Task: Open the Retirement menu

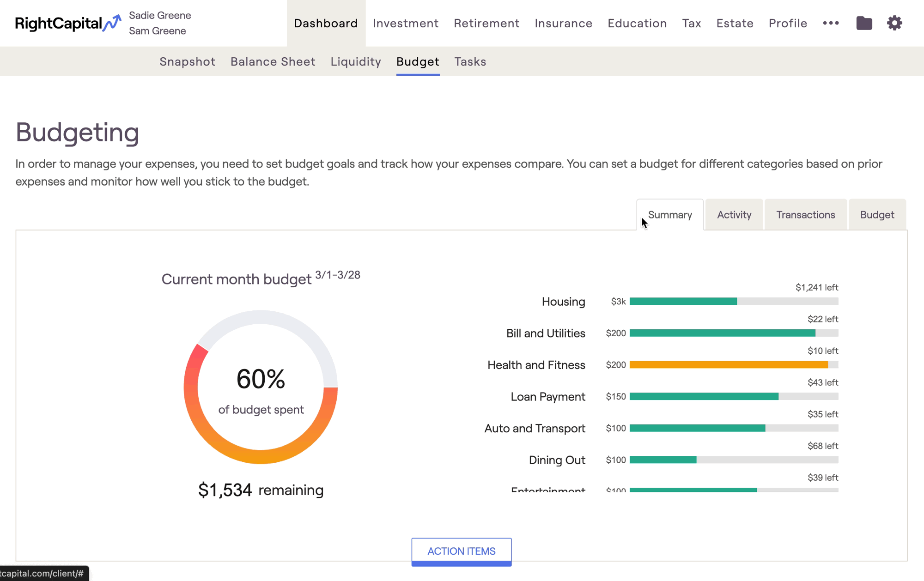Action: point(486,23)
